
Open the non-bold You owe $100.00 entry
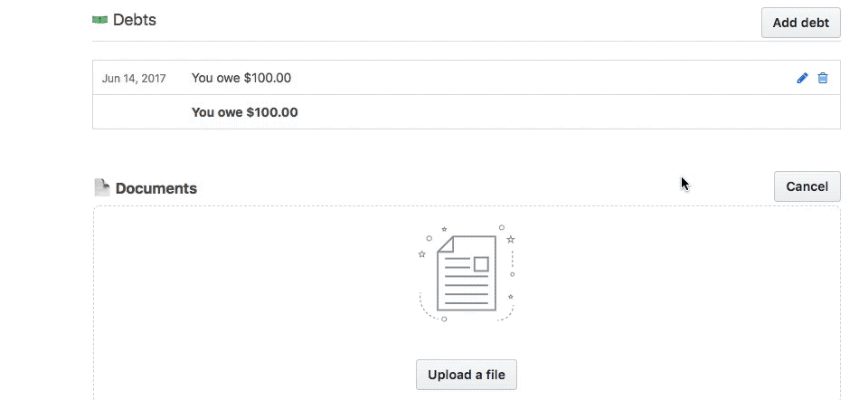click(241, 78)
